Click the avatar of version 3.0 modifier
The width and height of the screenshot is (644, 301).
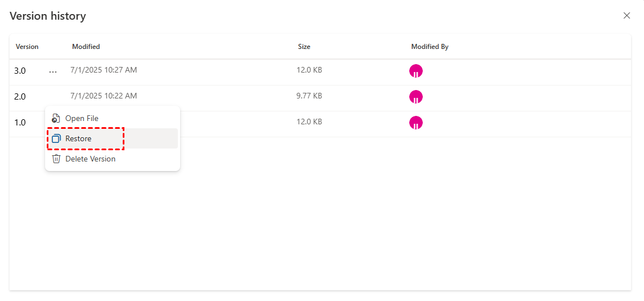click(x=415, y=71)
